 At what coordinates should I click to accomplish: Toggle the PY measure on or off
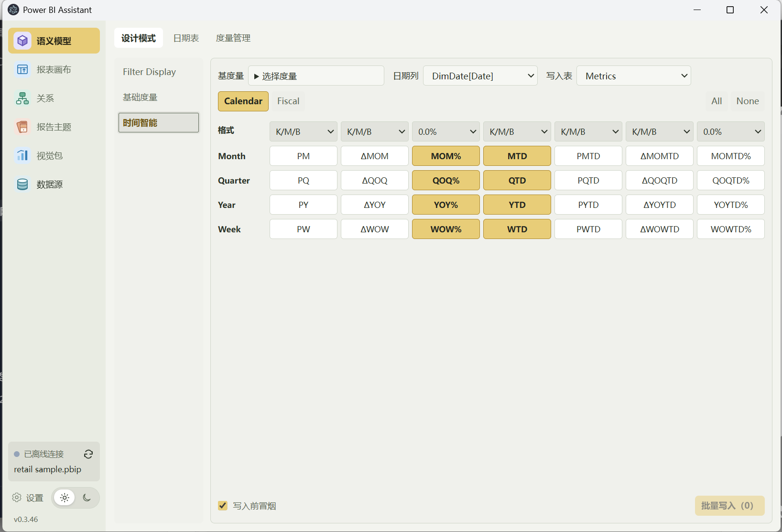(x=304, y=205)
